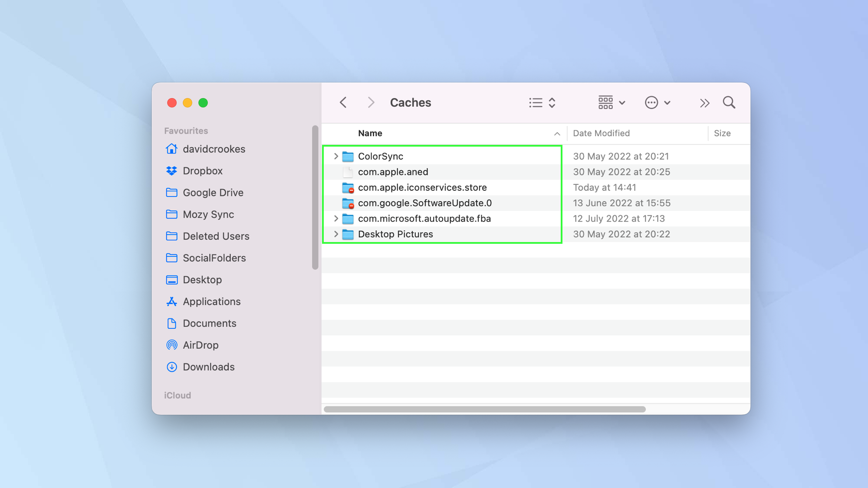Click the double chevron toolbar overflow icon

point(704,103)
